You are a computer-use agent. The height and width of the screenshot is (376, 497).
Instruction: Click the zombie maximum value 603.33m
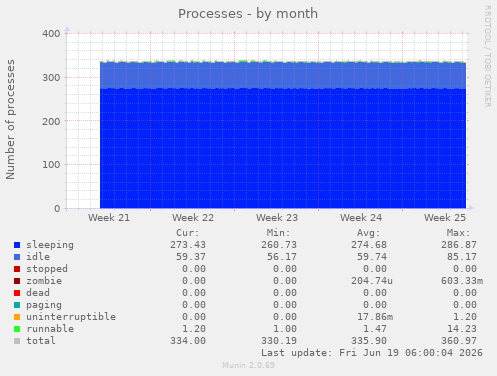click(462, 281)
